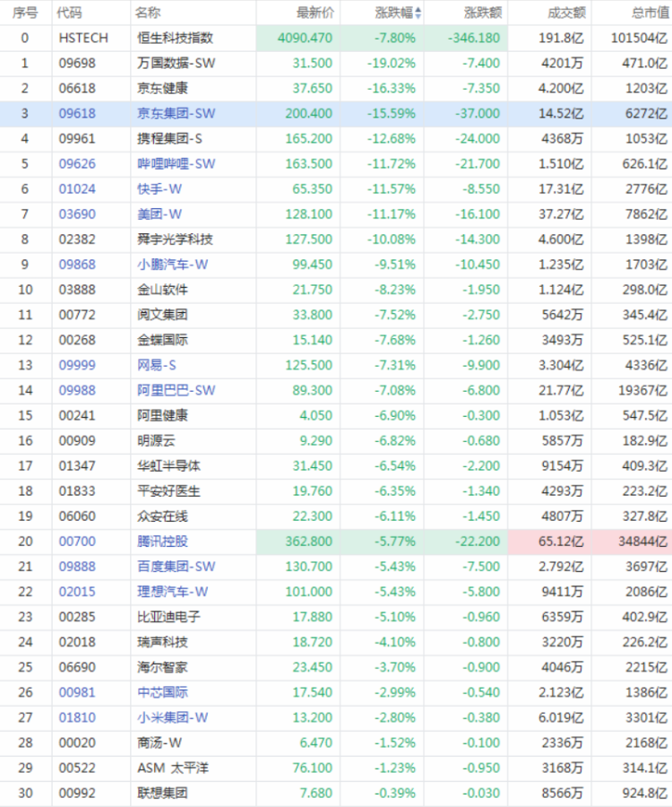Viewport: 672px width, 807px height.
Task: Click Alibaba market cap 19367亿 cell
Action: pyautogui.click(x=642, y=390)
